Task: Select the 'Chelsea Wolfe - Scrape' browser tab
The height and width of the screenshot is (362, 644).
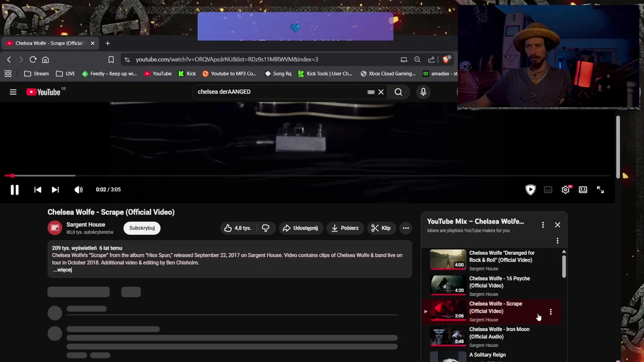Action: pos(50,43)
